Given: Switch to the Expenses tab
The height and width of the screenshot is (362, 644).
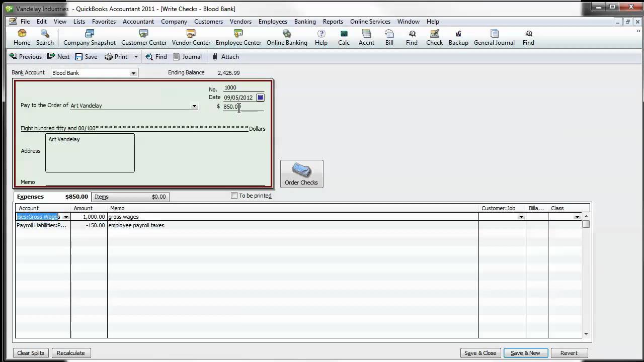Looking at the screenshot, I should pyautogui.click(x=52, y=197).
